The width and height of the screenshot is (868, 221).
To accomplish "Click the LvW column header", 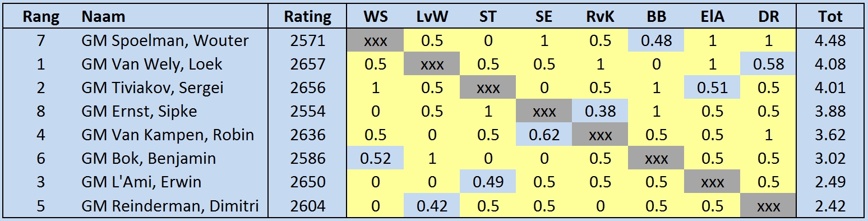I will click(x=431, y=17).
